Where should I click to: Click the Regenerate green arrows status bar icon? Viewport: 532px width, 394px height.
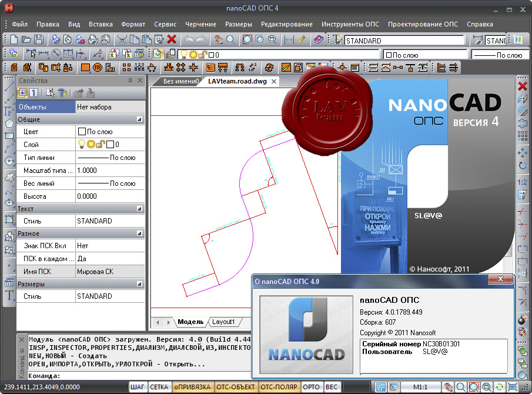[x=500, y=387]
